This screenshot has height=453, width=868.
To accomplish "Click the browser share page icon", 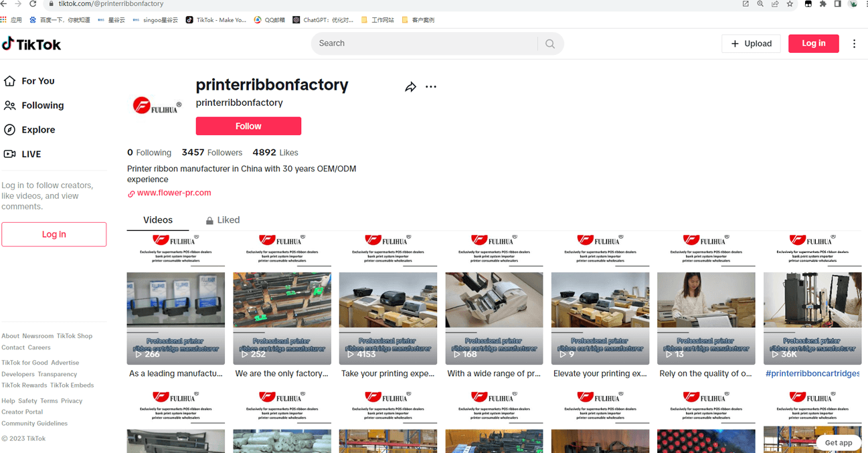I will (x=775, y=4).
